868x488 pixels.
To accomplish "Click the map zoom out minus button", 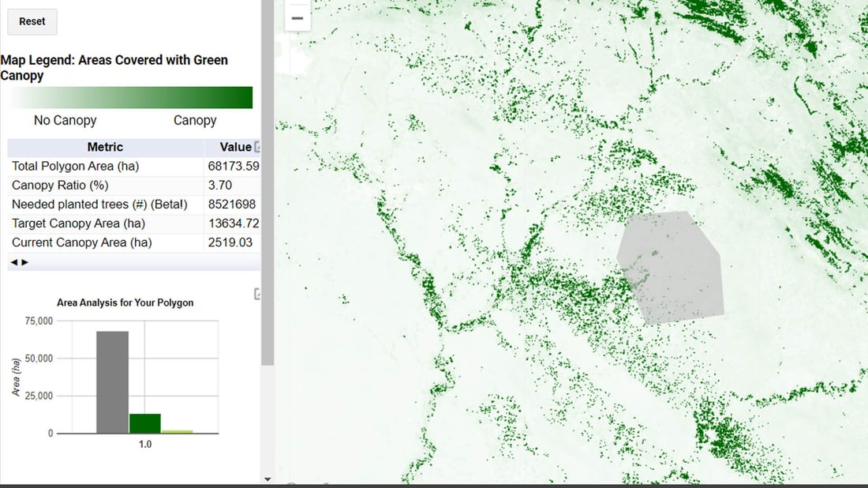I will (297, 18).
